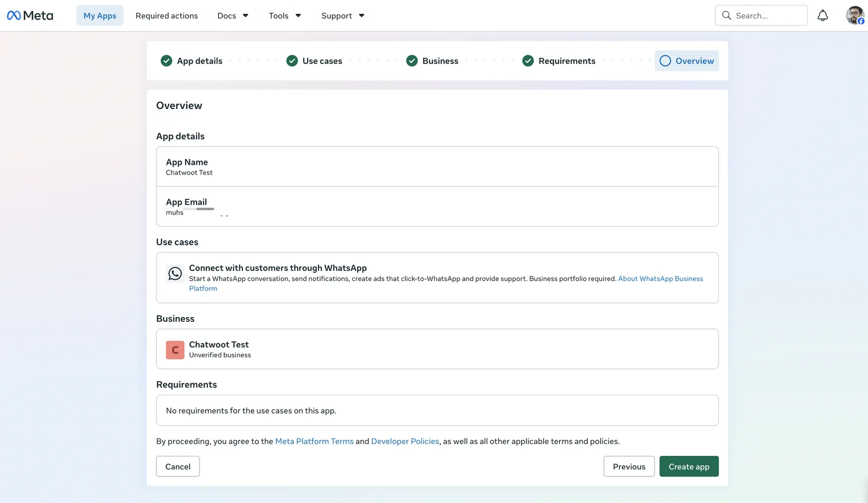868x503 pixels.
Task: Open About WhatsApp Business Platform link
Action: (660, 279)
